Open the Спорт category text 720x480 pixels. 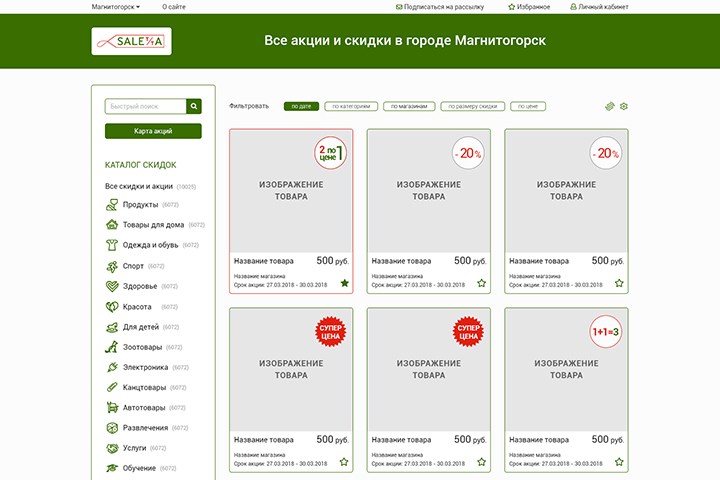133,266
